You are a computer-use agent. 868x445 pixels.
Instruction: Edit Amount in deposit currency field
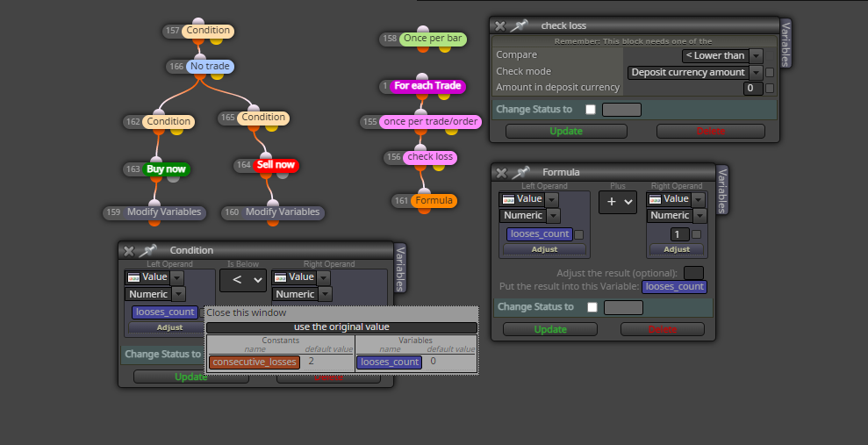[x=753, y=88]
